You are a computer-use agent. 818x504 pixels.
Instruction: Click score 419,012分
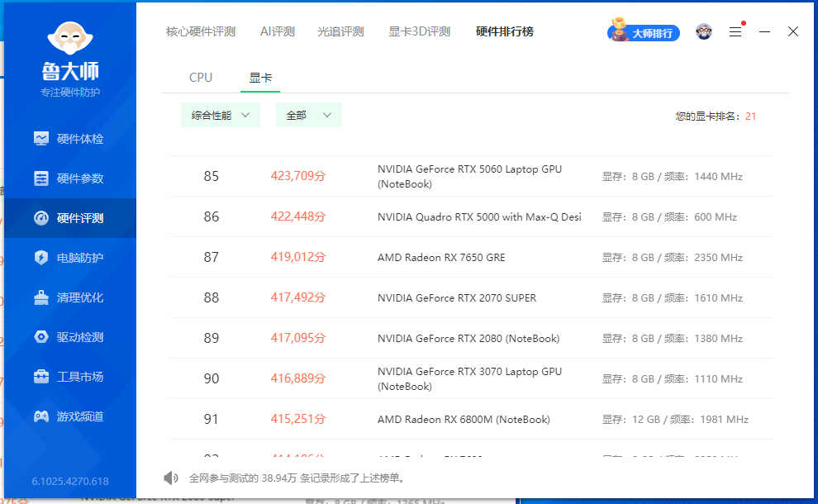pyautogui.click(x=298, y=257)
